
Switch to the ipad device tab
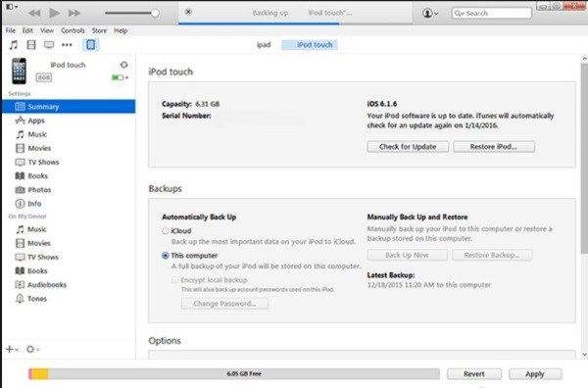(x=264, y=45)
